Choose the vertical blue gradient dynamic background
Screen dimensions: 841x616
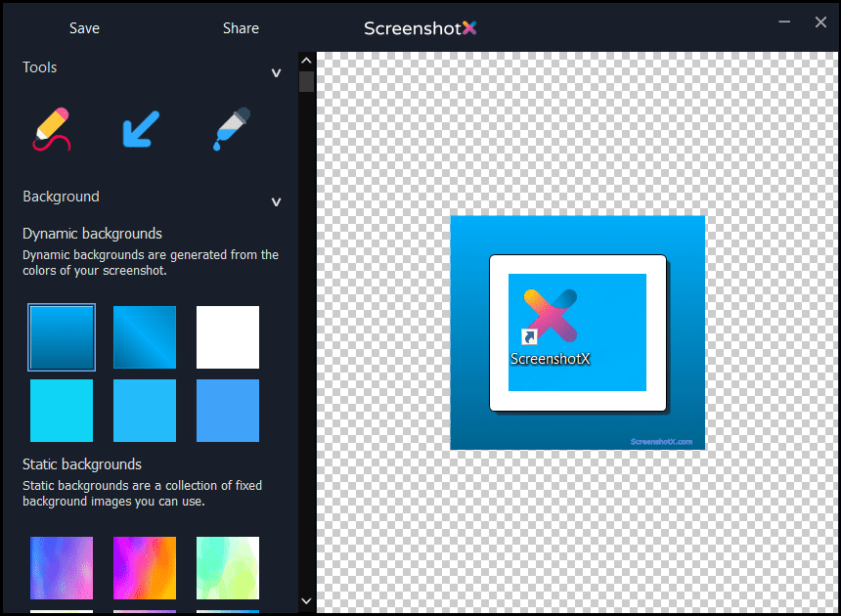tap(62, 337)
